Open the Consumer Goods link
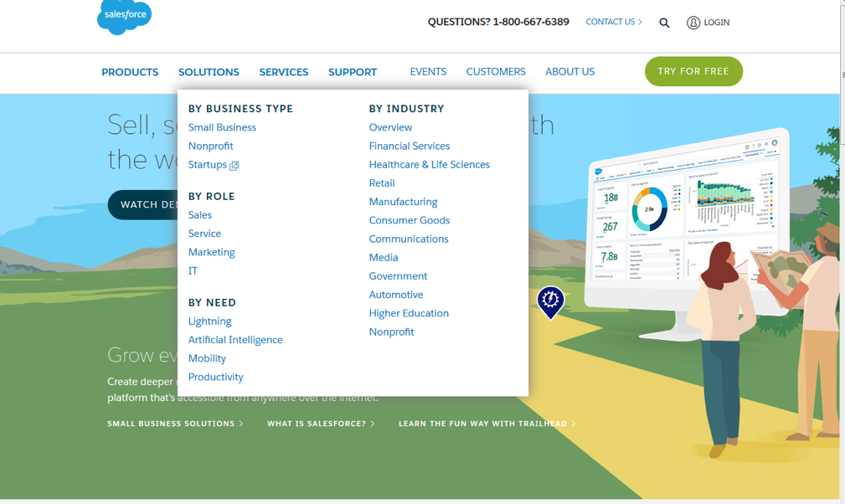 [x=410, y=220]
